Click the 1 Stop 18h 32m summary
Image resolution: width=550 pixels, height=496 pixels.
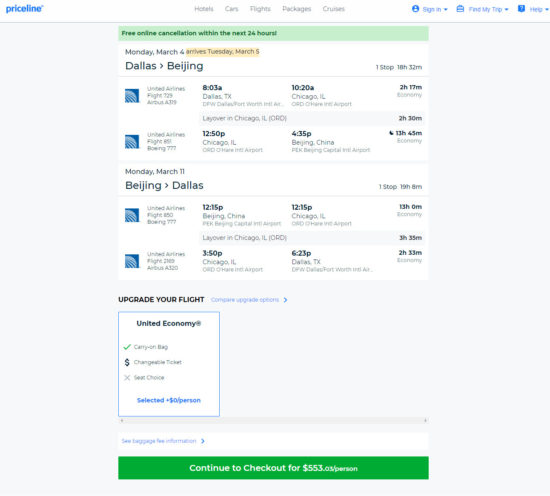click(399, 67)
